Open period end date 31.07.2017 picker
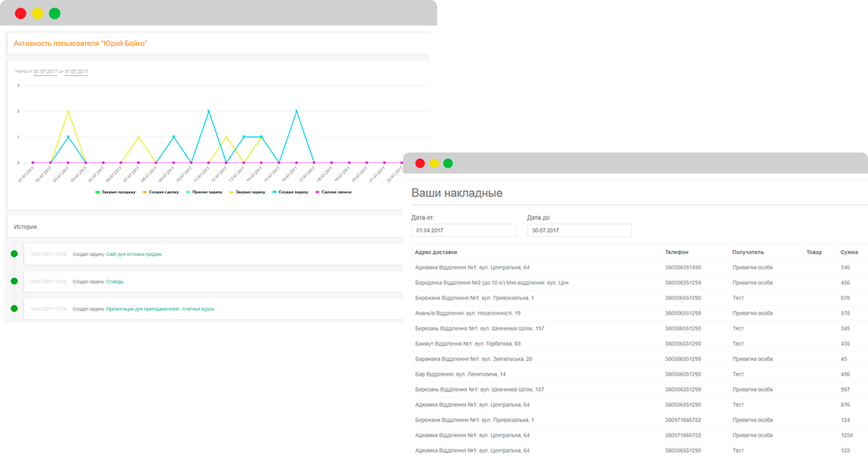Screen dimensions: 868x463 click(76, 72)
